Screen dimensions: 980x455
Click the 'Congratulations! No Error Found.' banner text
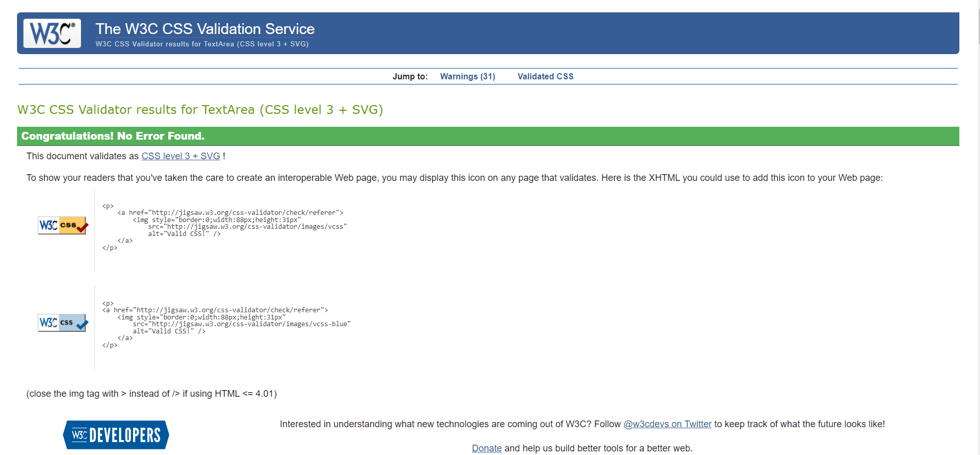click(113, 136)
